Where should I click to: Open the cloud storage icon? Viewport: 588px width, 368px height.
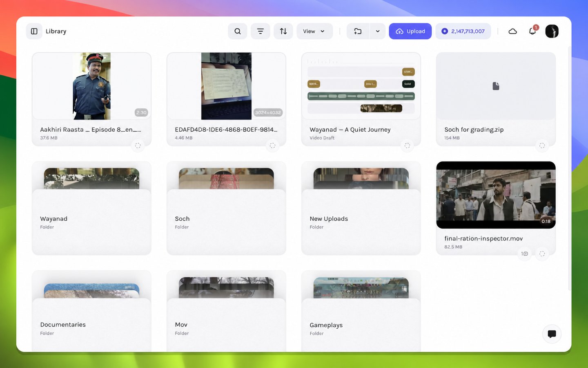pos(513,31)
